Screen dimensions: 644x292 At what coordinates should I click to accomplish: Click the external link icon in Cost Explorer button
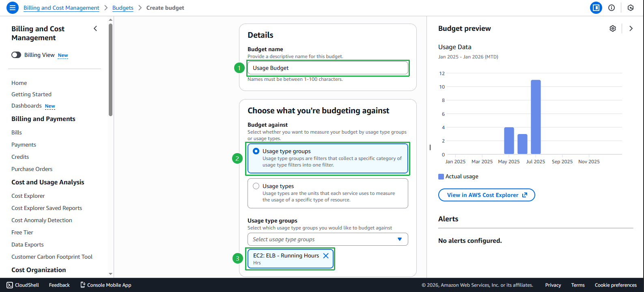(x=525, y=195)
